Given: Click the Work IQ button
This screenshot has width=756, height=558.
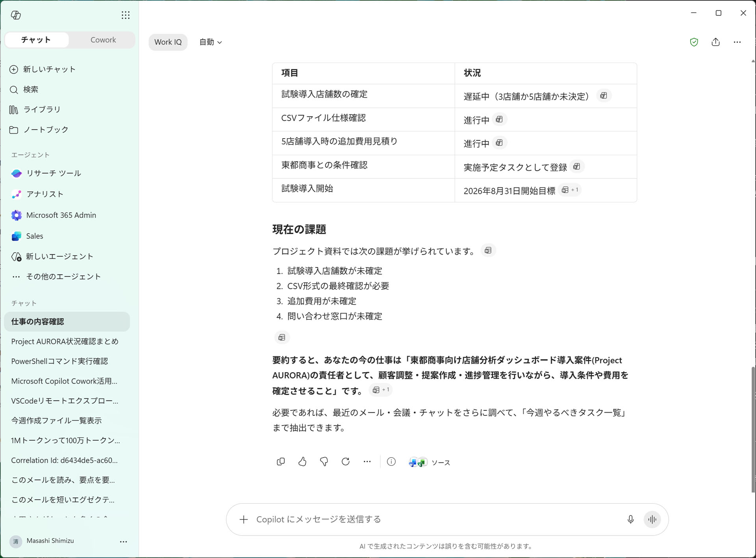Looking at the screenshot, I should (168, 42).
